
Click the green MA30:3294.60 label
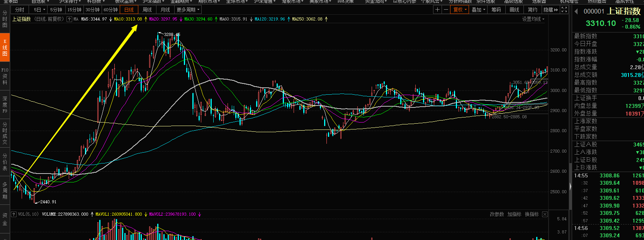click(198, 19)
